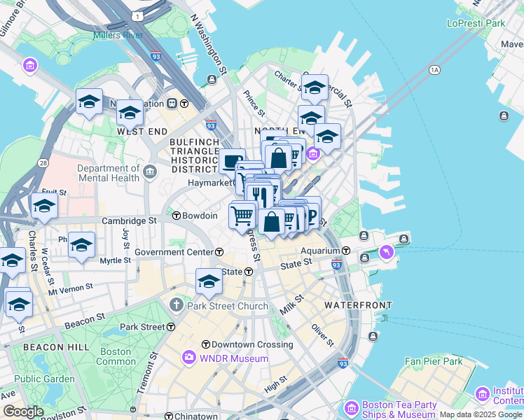The height and width of the screenshot is (420, 524).
Task: Select school marker near Gilmore Bridge
Action: point(89,101)
